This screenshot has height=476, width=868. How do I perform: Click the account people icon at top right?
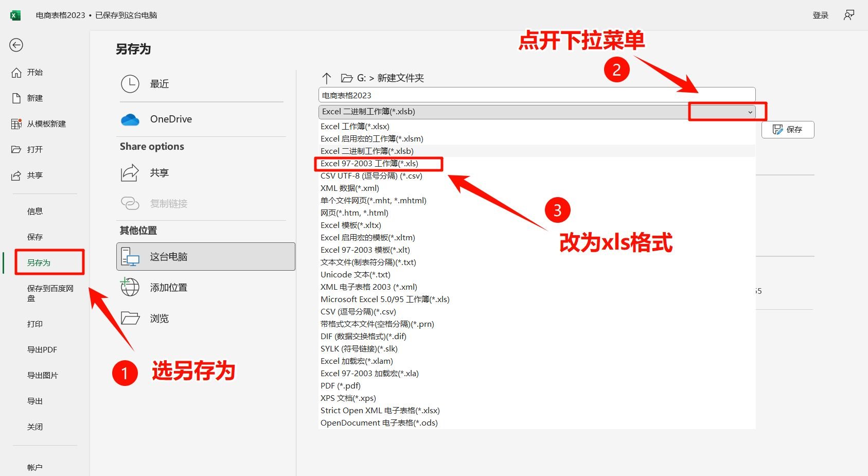(x=849, y=15)
